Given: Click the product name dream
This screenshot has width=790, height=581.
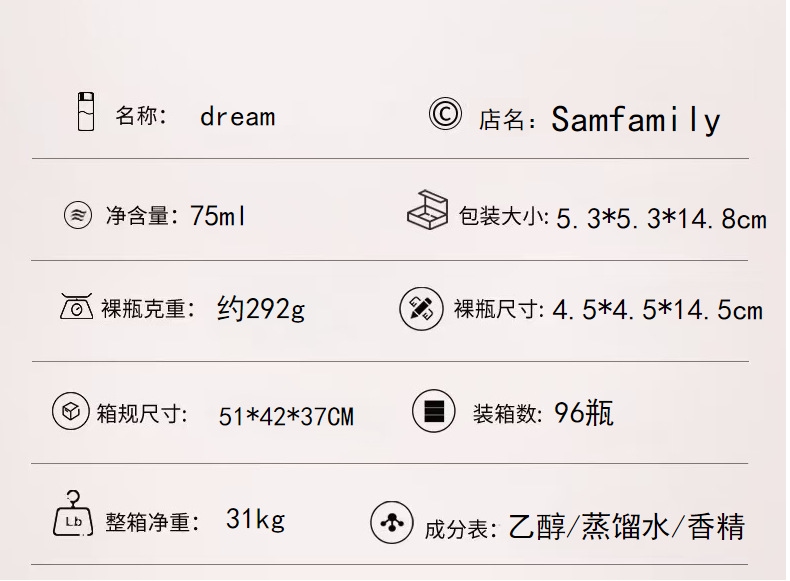Looking at the screenshot, I should [x=237, y=116].
